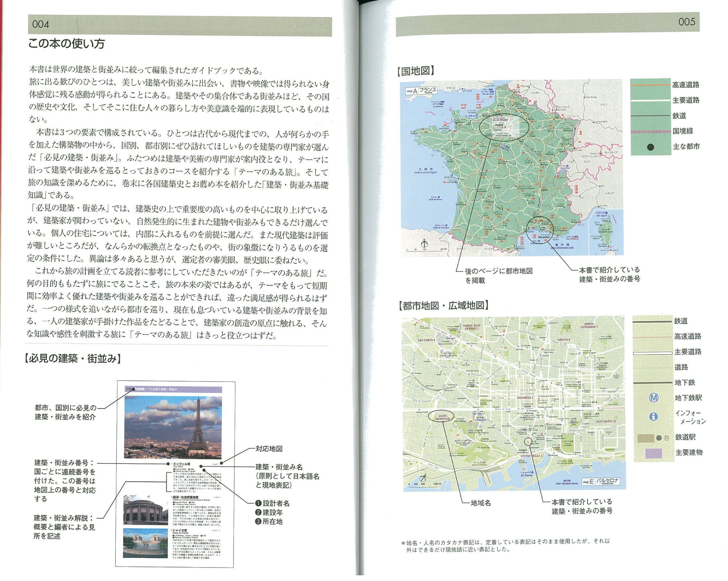Click the circled Marseille area on France map
Screen dimensions: 728x581
pyautogui.click(x=541, y=230)
